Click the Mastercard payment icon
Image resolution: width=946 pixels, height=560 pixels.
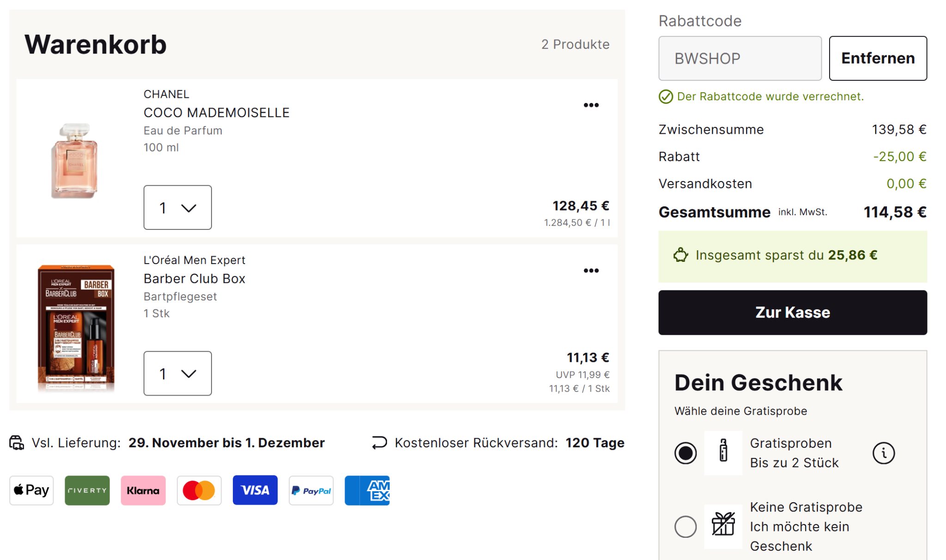click(x=199, y=490)
